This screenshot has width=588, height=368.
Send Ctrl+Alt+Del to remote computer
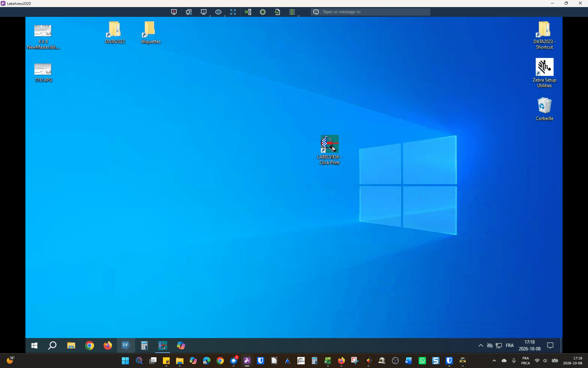coord(248,12)
